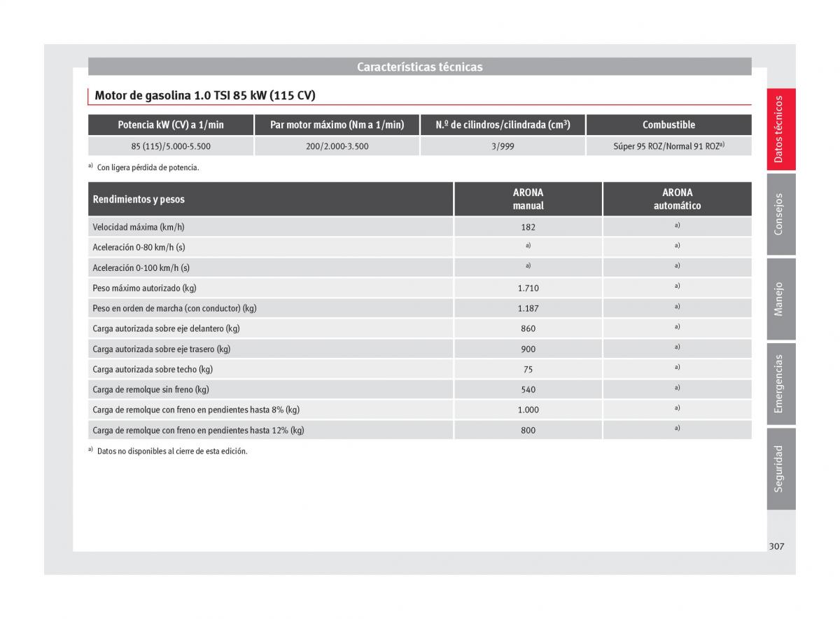The height and width of the screenshot is (619, 840).
Task: Click footnote Datos no disponibles al cierre
Action: click(x=172, y=452)
